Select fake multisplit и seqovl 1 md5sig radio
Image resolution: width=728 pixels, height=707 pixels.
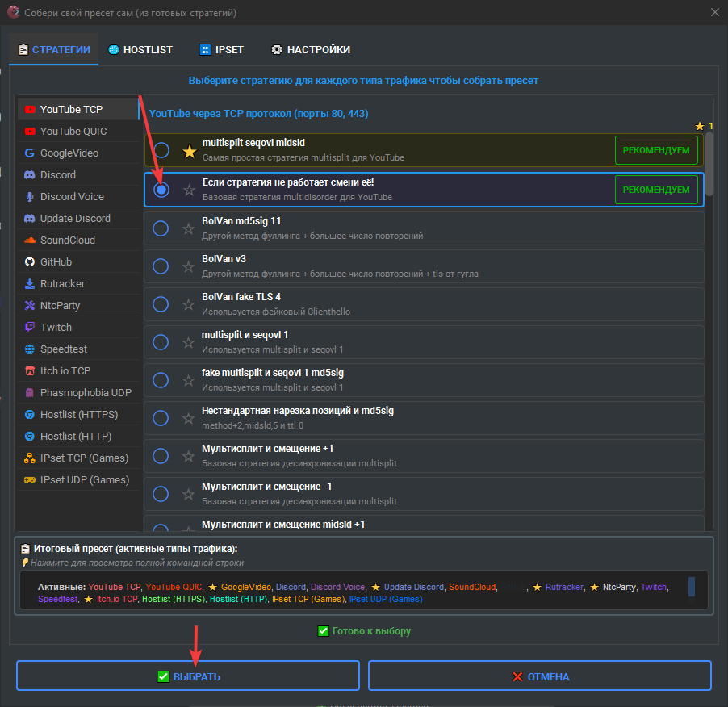[161, 380]
